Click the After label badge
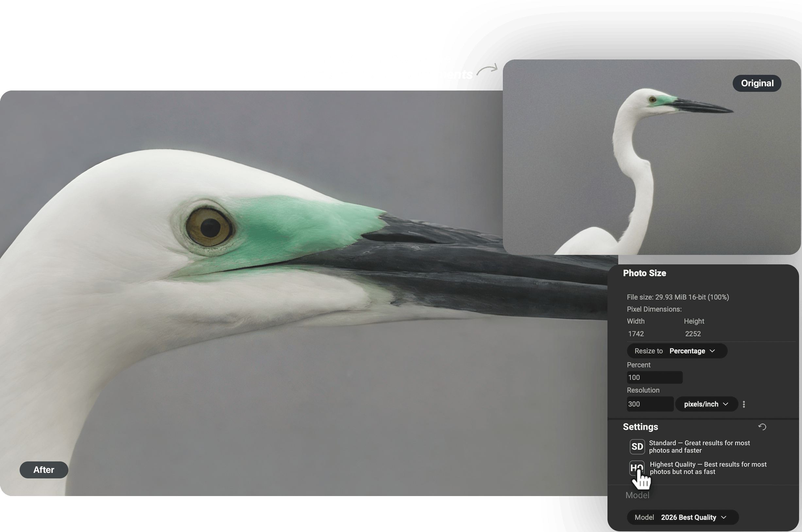This screenshot has height=532, width=802. point(44,470)
